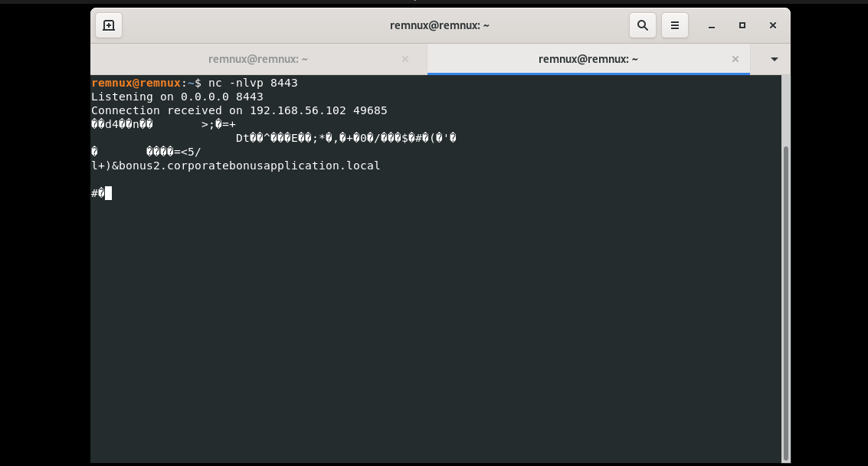Select the active second remnux@remnux tab
868x466 pixels.
[588, 59]
